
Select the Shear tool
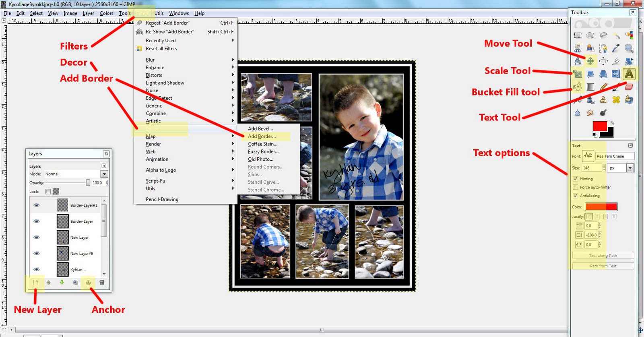590,74
